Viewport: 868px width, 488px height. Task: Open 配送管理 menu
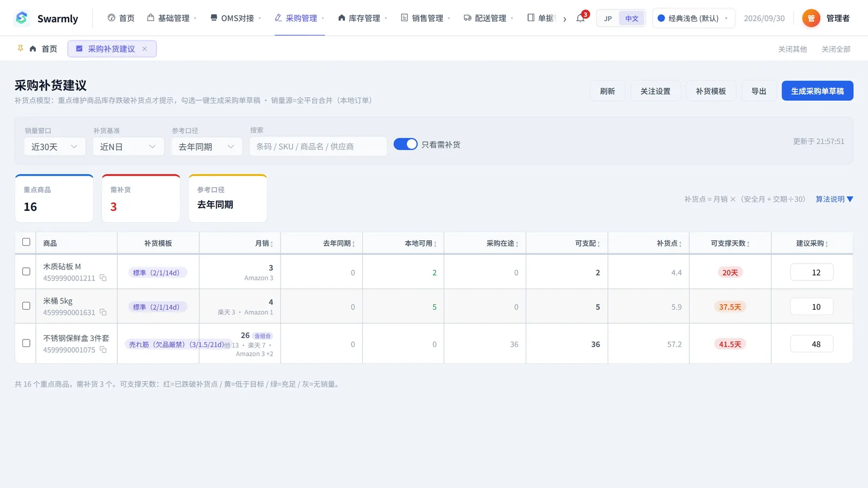point(489,18)
